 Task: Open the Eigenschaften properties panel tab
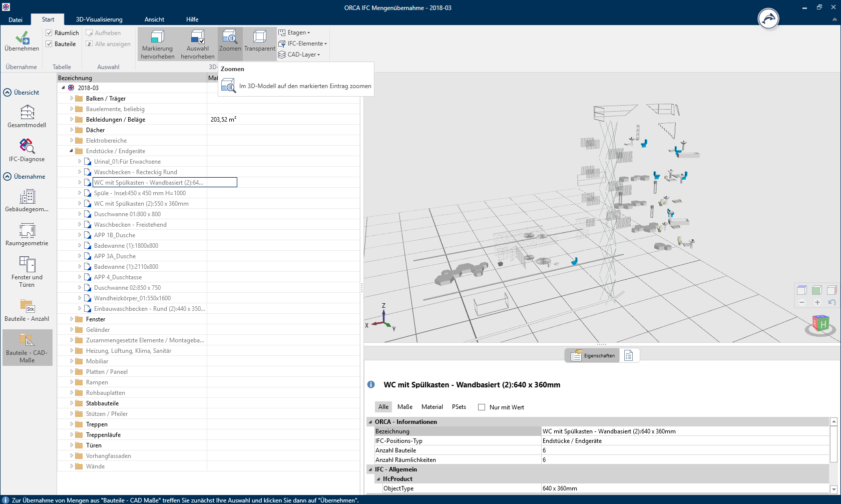click(593, 356)
